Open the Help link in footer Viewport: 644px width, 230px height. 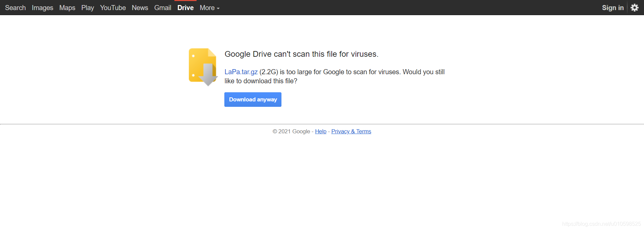point(320,131)
